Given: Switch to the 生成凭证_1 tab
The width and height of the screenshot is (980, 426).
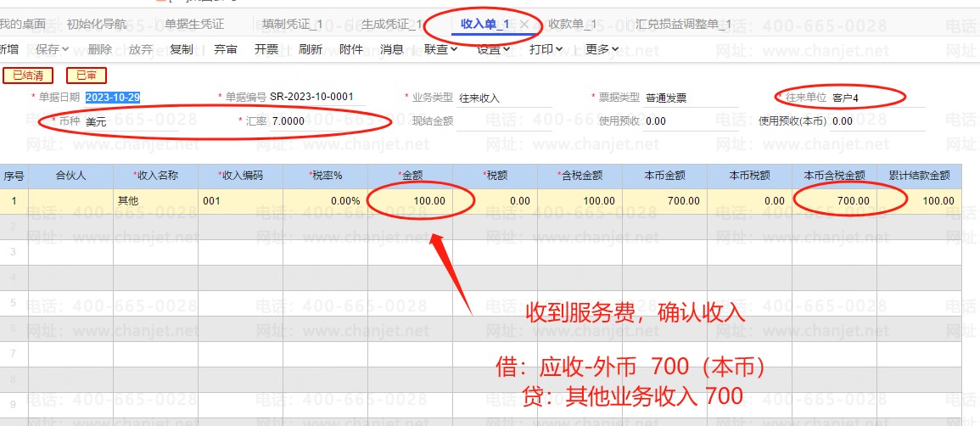Looking at the screenshot, I should tap(391, 25).
